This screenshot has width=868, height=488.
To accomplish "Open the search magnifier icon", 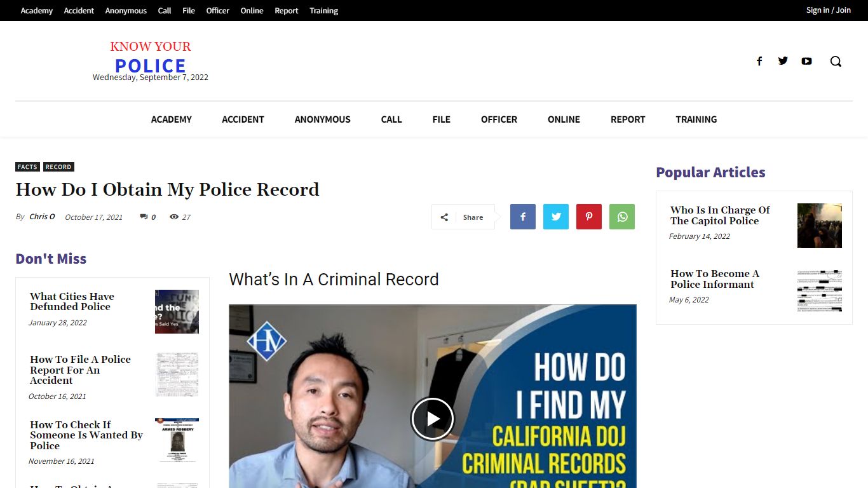I will click(x=836, y=61).
